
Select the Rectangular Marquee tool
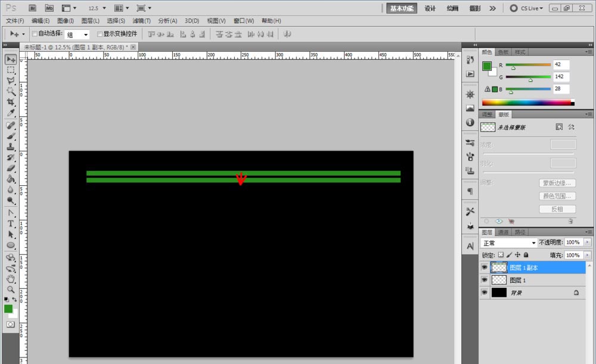(x=11, y=70)
